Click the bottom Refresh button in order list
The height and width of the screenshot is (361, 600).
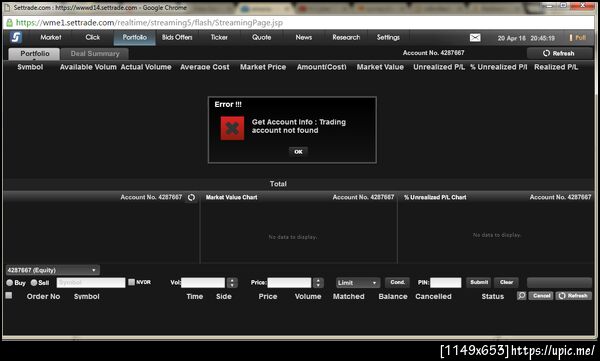[574, 296]
